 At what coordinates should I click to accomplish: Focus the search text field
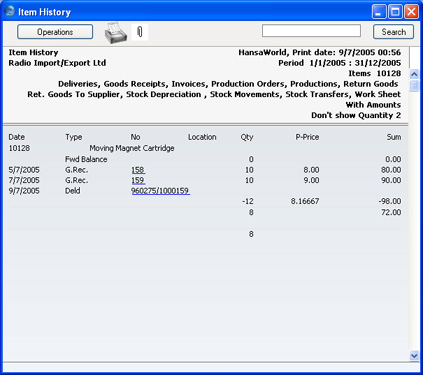(x=311, y=31)
